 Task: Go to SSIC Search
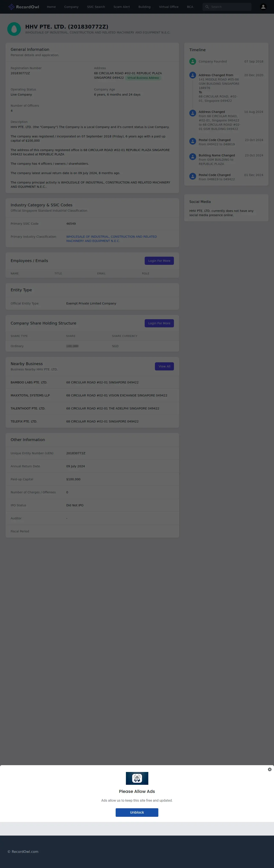tap(96, 7)
